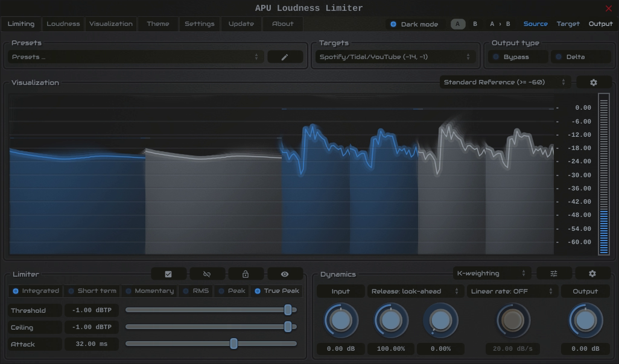Select Momentary loudness mode
This screenshot has width=619, height=364.
tap(149, 291)
